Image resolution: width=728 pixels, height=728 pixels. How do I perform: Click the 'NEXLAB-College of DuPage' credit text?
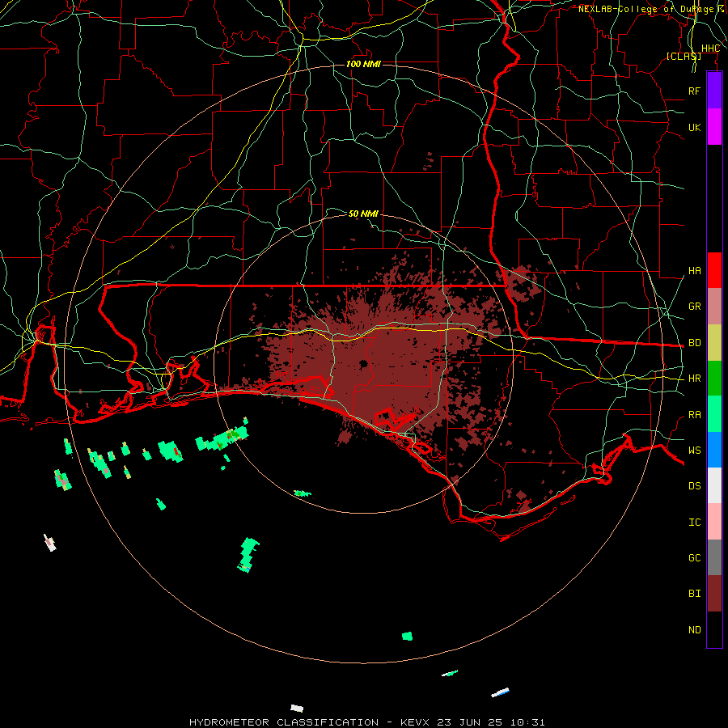click(645, 9)
